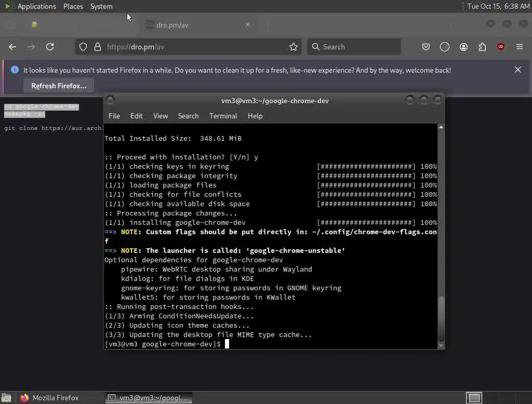
Task: Open the uBlock Origin extension icon
Action: coord(501,47)
